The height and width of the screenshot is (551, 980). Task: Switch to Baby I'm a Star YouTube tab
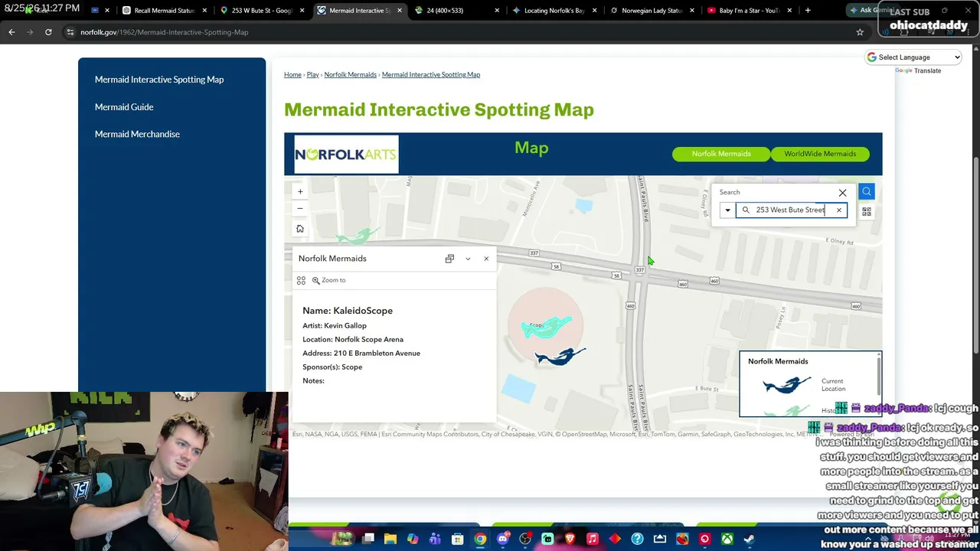click(x=750, y=11)
